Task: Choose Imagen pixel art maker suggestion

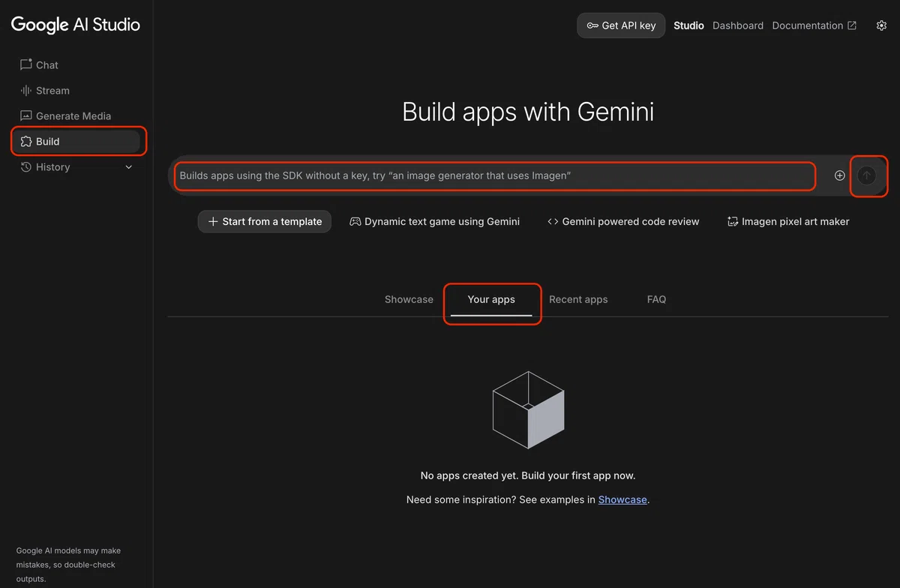Action: click(x=788, y=221)
